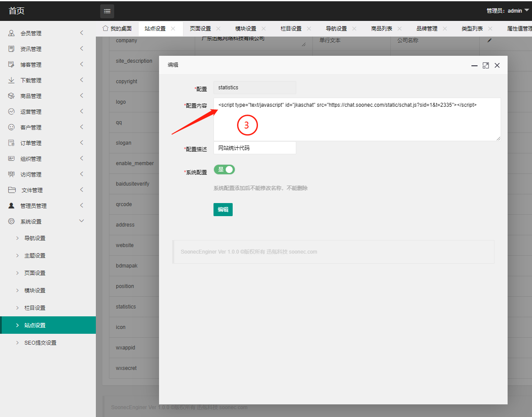Click the 运营管理 chart icon
Viewport: 532px width, 417px height.
click(11, 112)
